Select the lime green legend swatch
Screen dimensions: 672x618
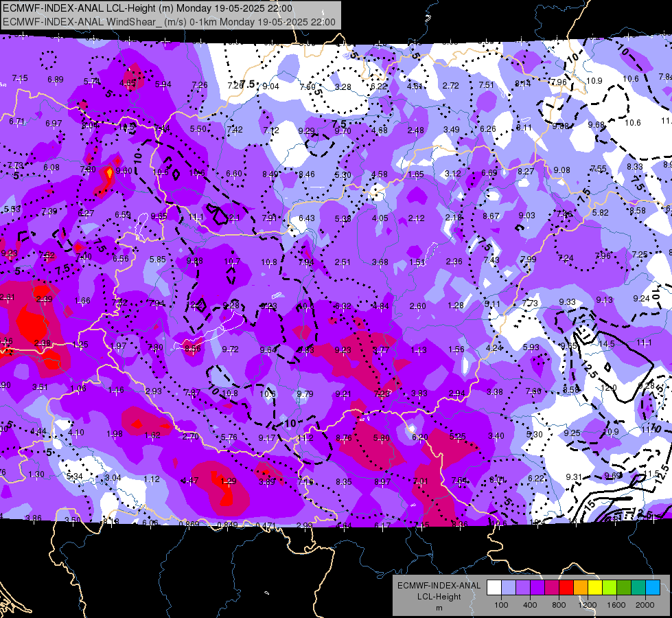[610, 588]
